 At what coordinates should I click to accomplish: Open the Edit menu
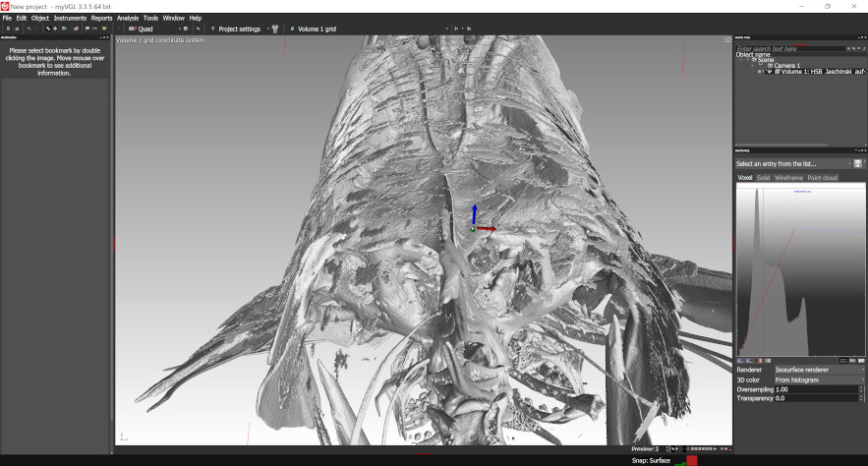tap(22, 19)
